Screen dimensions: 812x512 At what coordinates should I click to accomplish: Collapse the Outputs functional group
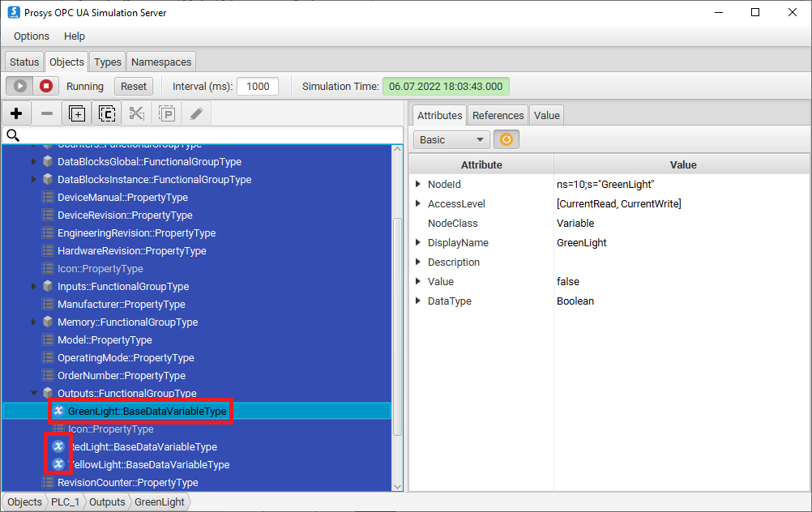tap(34, 393)
